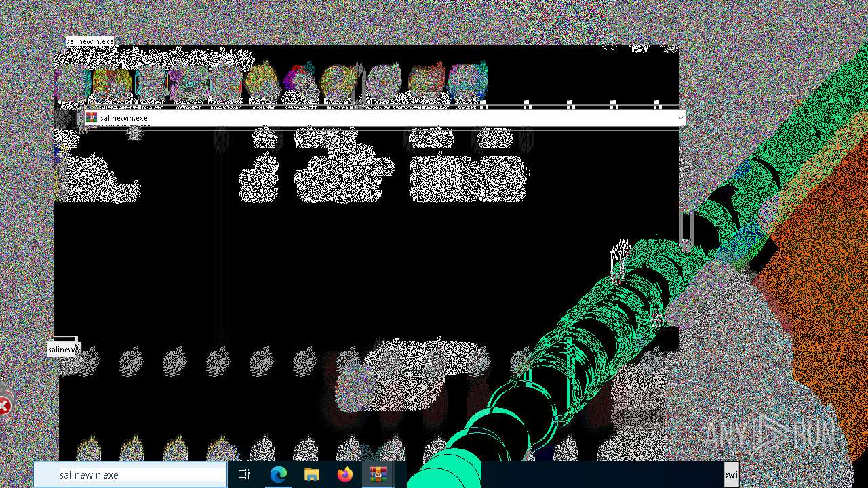The width and height of the screenshot is (868, 488).
Task: Expand the WinRAR address bar dropdown arrow
Action: coord(680,117)
